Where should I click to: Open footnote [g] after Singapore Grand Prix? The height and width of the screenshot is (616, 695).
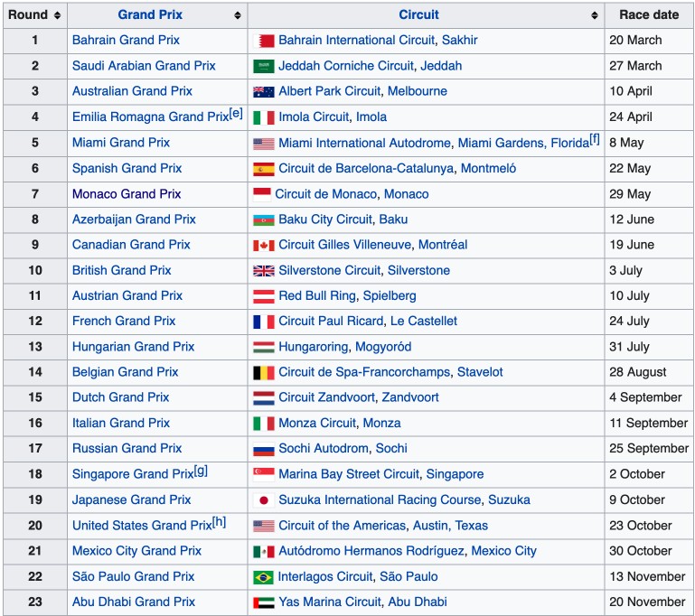(201, 471)
